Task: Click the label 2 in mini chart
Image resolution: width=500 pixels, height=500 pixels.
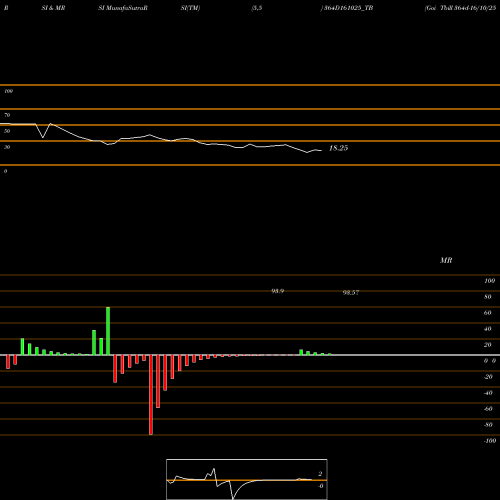Action: click(x=320, y=474)
